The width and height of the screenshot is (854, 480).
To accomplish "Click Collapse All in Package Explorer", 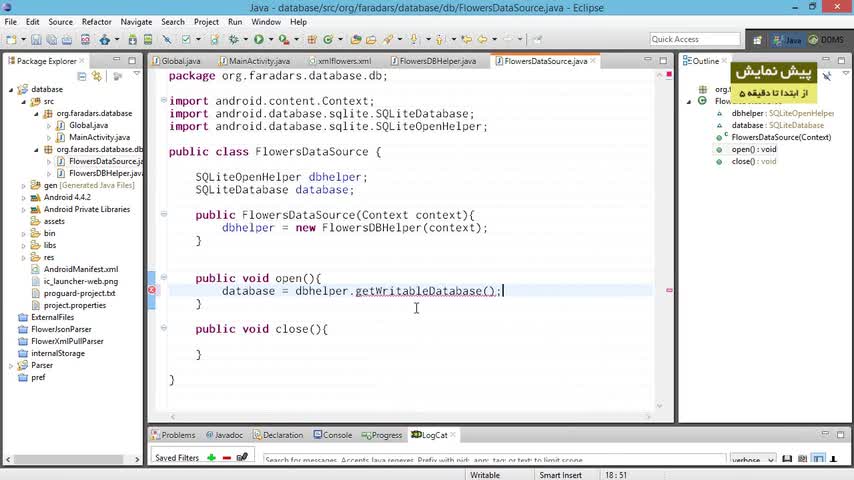I will pos(82,76).
